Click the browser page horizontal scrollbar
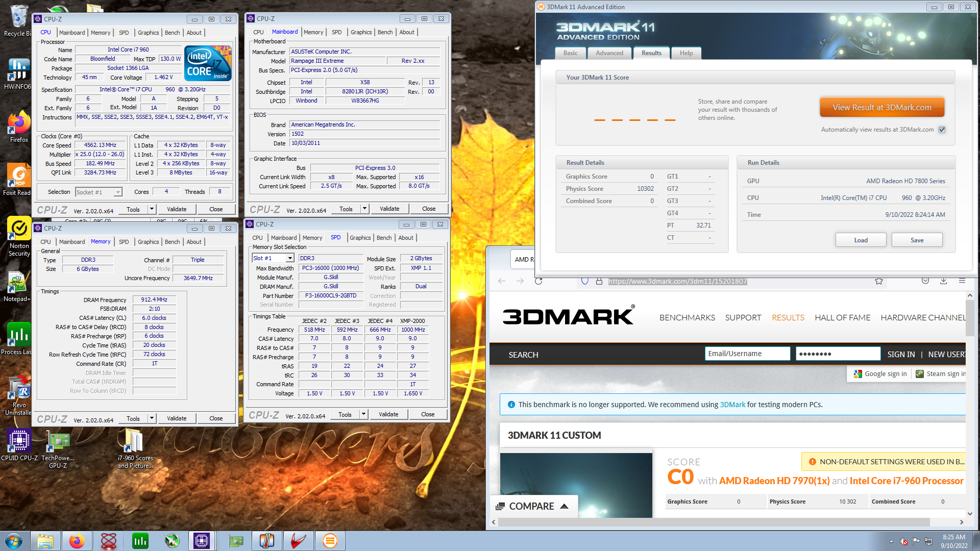980x551 pixels. pyautogui.click(x=714, y=522)
